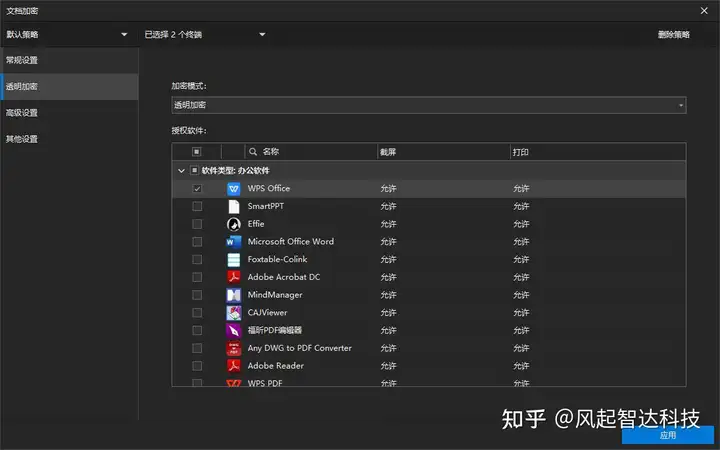This screenshot has height=450, width=720.
Task: Click the 截屏 column header
Action: (388, 152)
